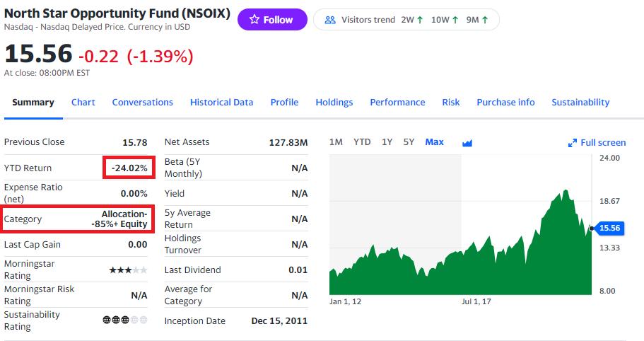Click the Holdings Turnover label
Image resolution: width=644 pixels, height=341 pixels.
tap(183, 244)
